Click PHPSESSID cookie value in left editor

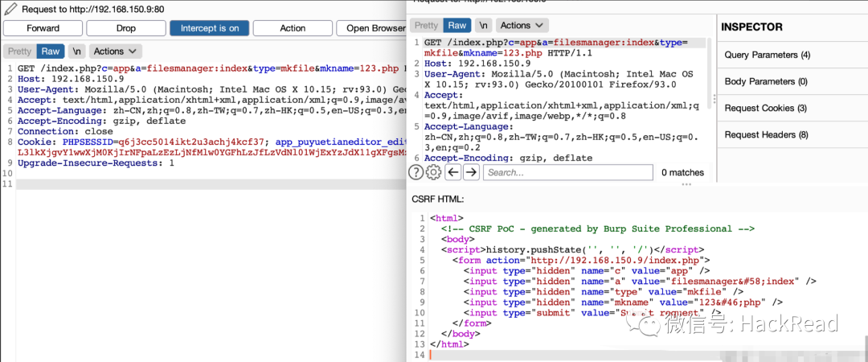[x=193, y=142]
